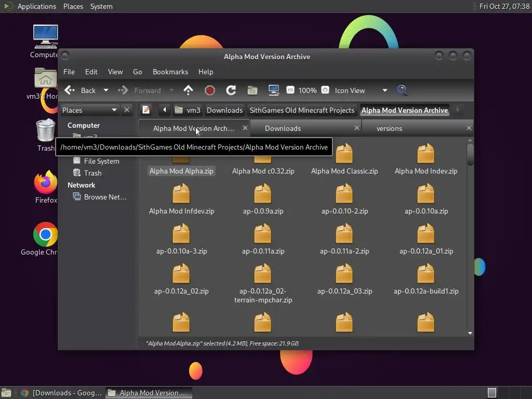Click show desktop icon in bottom panel
532x399 pixels.
click(6, 393)
